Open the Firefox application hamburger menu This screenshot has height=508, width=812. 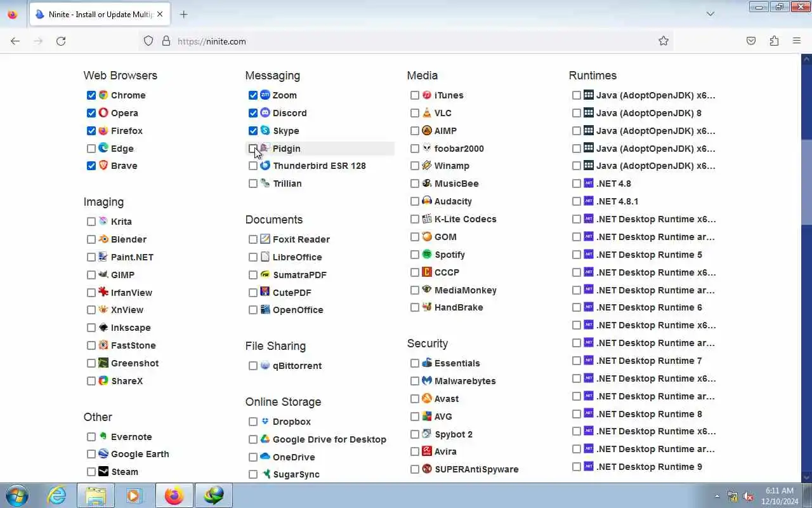[797, 41]
